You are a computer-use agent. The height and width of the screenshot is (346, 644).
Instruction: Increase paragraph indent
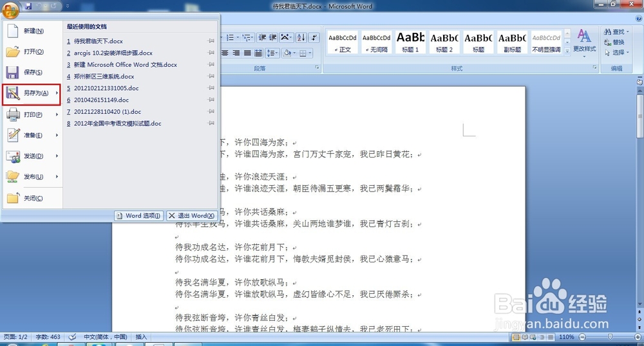click(x=272, y=38)
